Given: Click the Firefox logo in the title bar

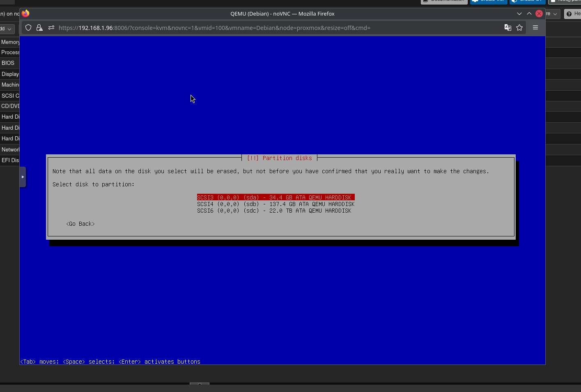Looking at the screenshot, I should click(x=25, y=13).
